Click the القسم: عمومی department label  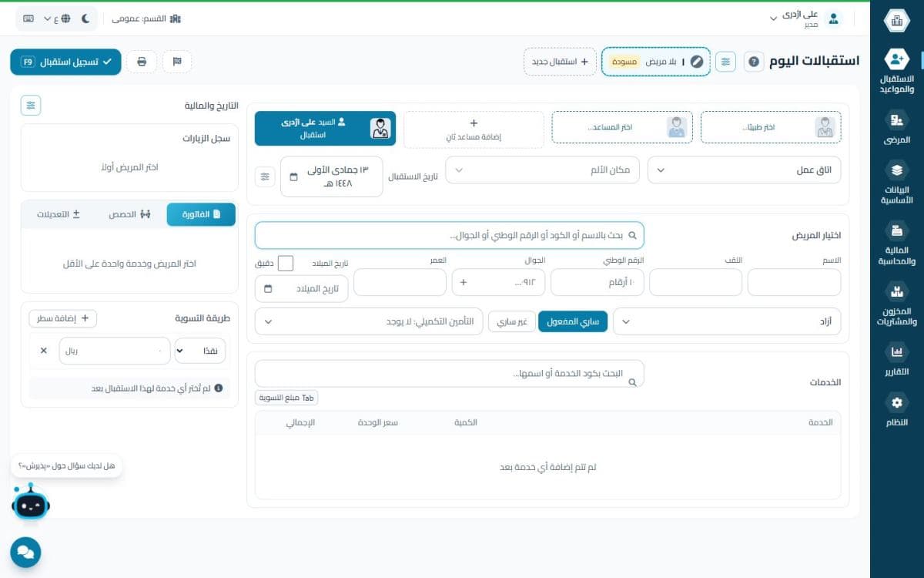146,18
